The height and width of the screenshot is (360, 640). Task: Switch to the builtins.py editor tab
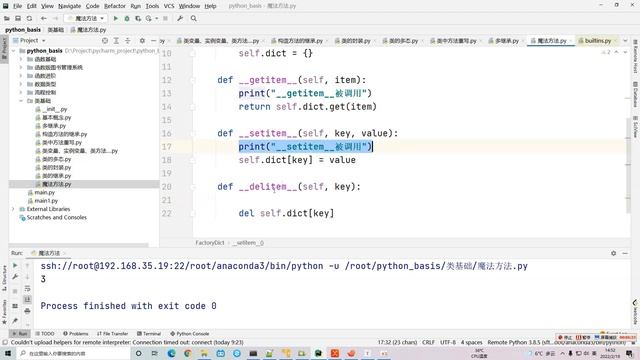597,40
